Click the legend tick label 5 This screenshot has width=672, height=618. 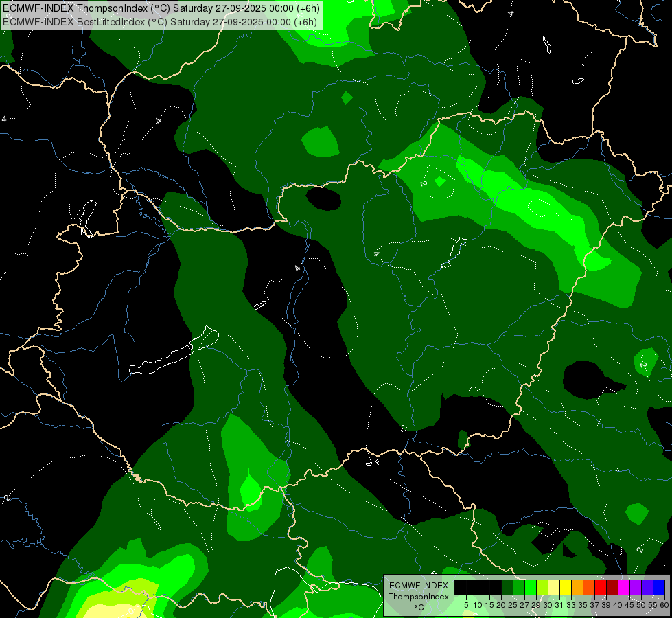(x=466, y=604)
